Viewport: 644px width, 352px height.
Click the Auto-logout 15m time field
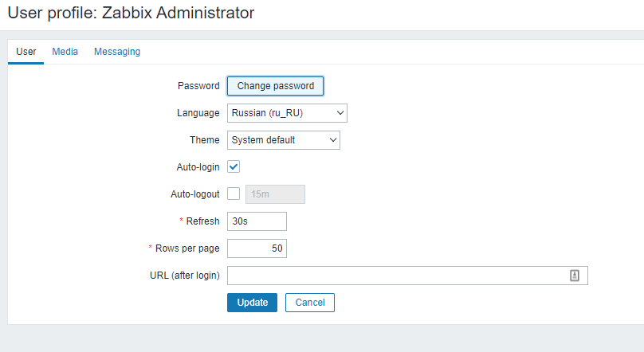click(x=274, y=194)
